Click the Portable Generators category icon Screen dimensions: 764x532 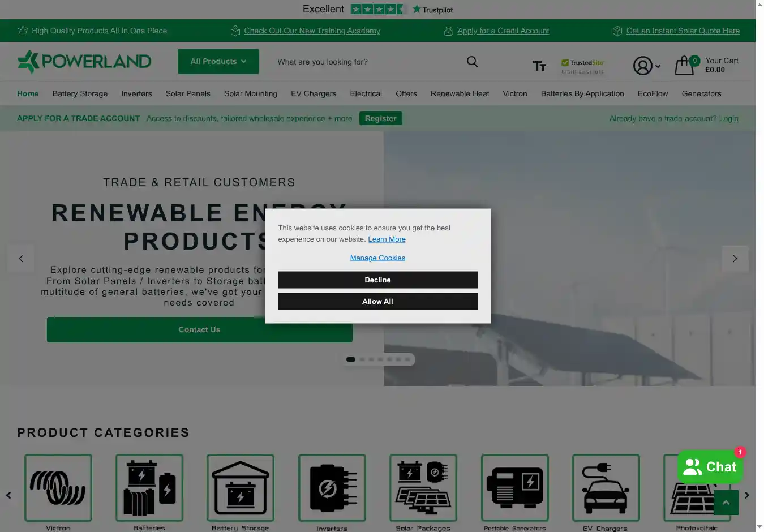pos(514,487)
